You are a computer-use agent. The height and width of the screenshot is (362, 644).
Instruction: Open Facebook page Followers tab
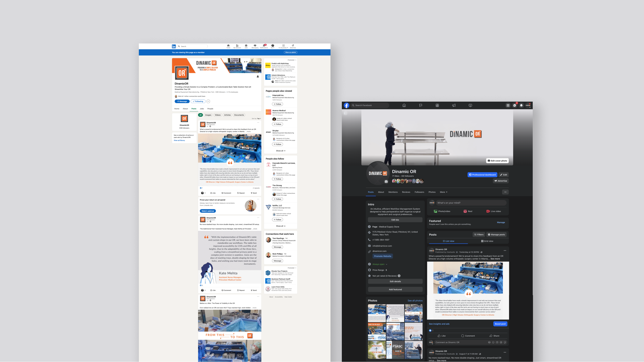(419, 192)
